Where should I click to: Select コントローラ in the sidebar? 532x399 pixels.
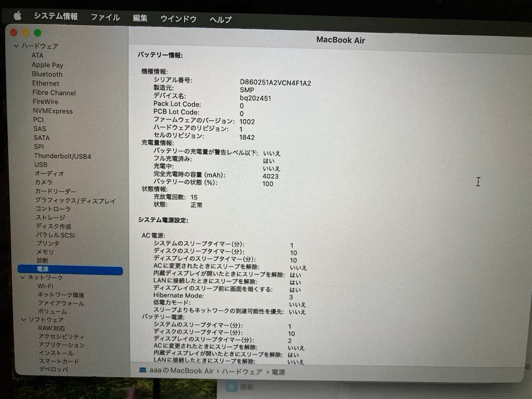pyautogui.click(x=53, y=209)
